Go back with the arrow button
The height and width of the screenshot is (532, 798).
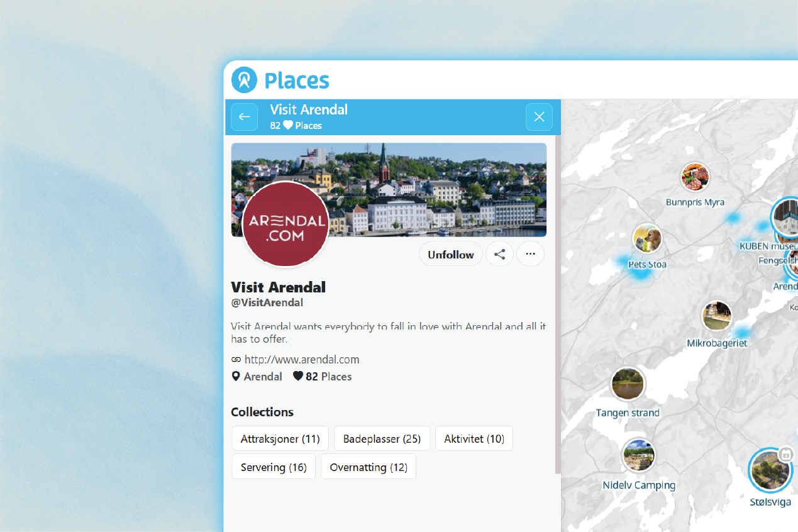(244, 117)
